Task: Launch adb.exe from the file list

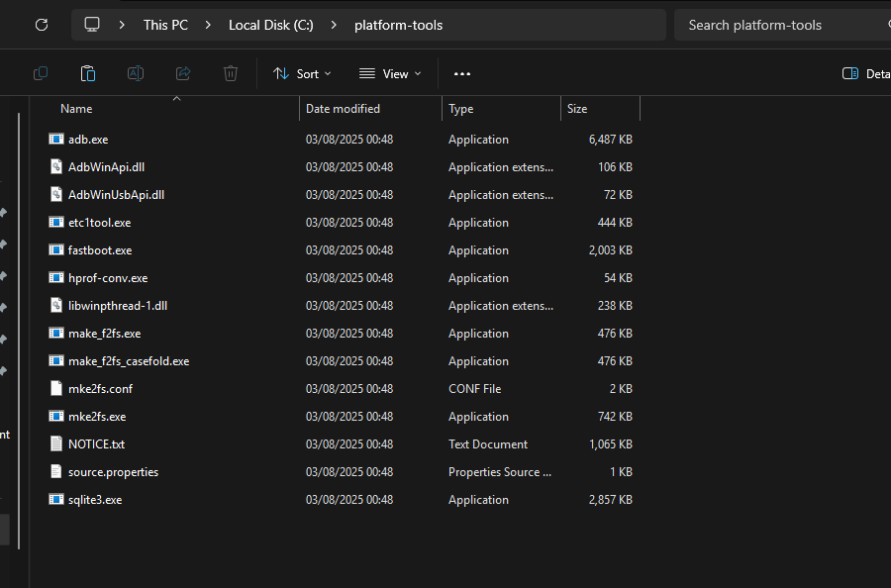Action: coord(90,139)
